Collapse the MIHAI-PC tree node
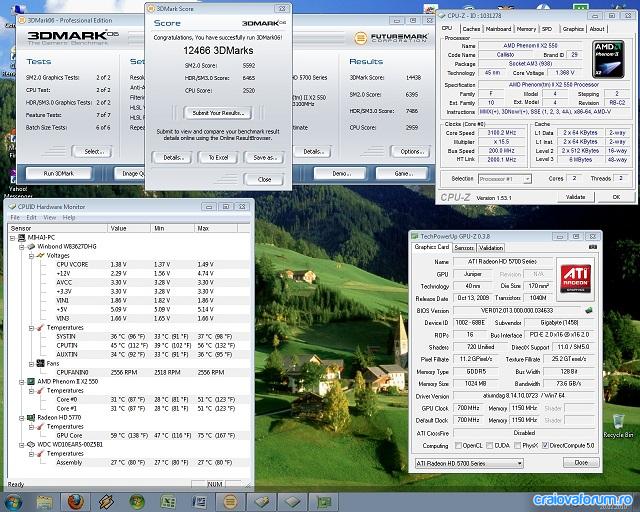Viewport: 640px width, 512px height. pyautogui.click(x=12, y=238)
